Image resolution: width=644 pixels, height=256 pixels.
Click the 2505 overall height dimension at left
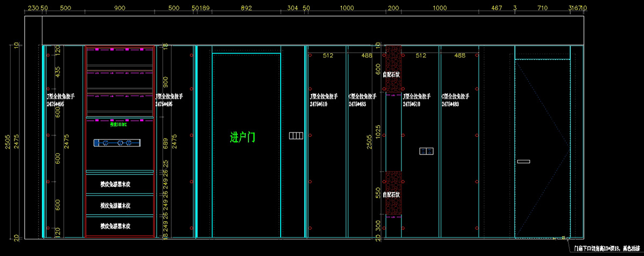(x=8, y=143)
